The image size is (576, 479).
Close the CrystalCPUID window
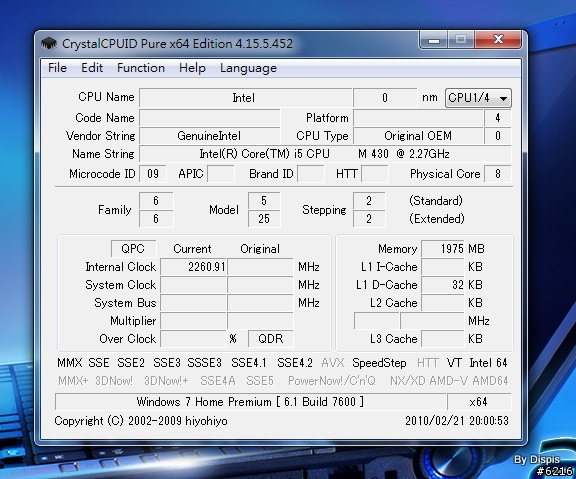498,39
